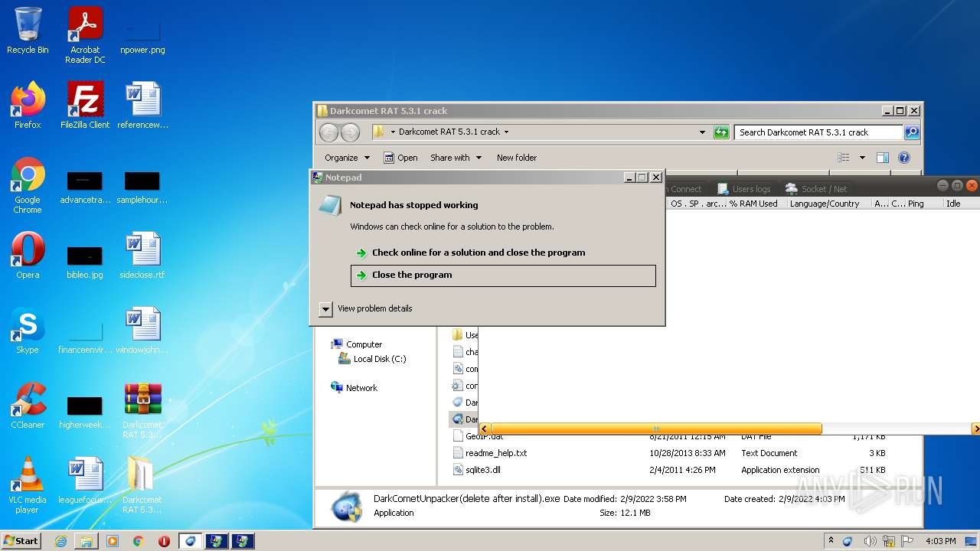The image size is (980, 551).
Task: Click green Refresh button in address bar
Action: tap(721, 132)
